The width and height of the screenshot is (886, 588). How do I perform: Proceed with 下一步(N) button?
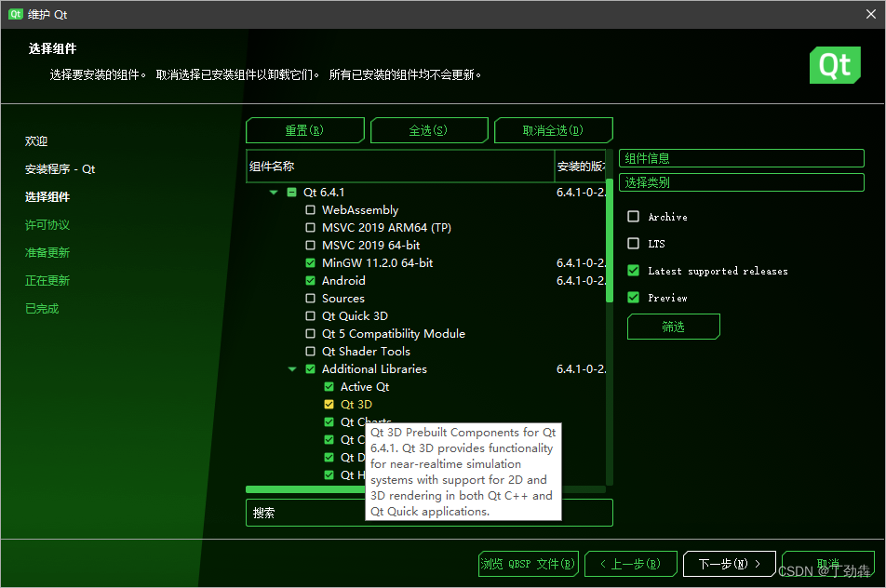tap(729, 564)
